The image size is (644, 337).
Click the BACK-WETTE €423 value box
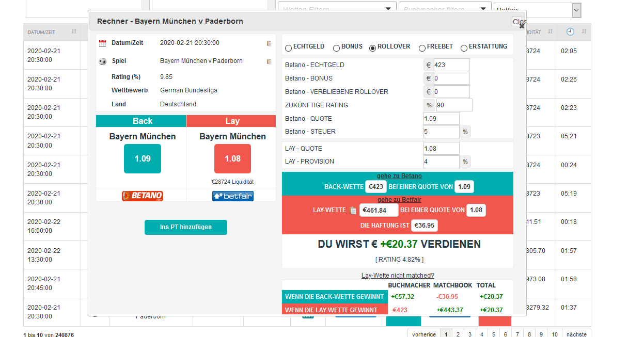click(376, 187)
